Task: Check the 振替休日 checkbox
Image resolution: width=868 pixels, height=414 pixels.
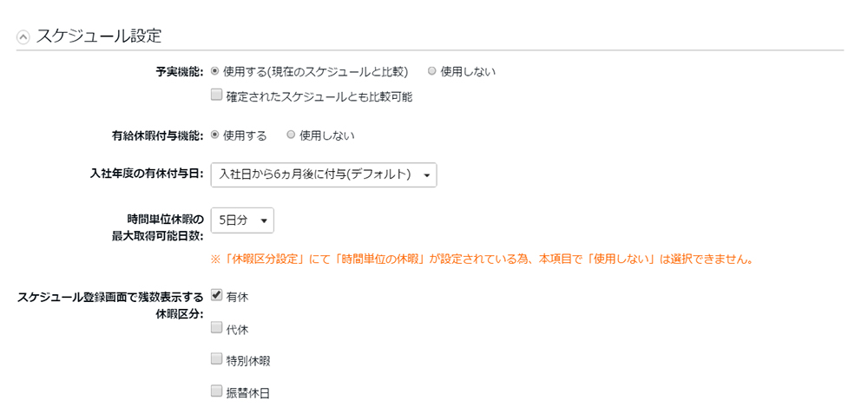Action: pyautogui.click(x=216, y=391)
